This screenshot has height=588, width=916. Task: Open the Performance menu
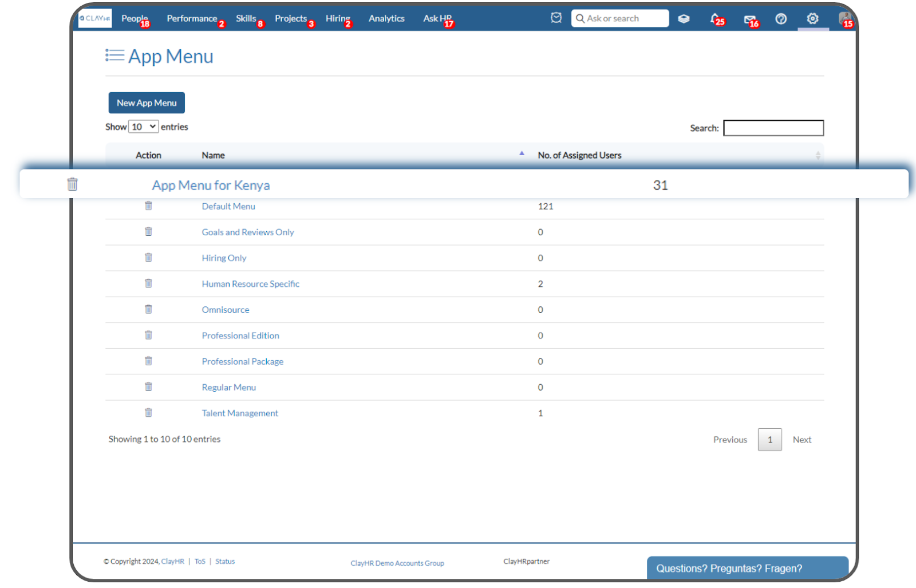pyautogui.click(x=192, y=18)
